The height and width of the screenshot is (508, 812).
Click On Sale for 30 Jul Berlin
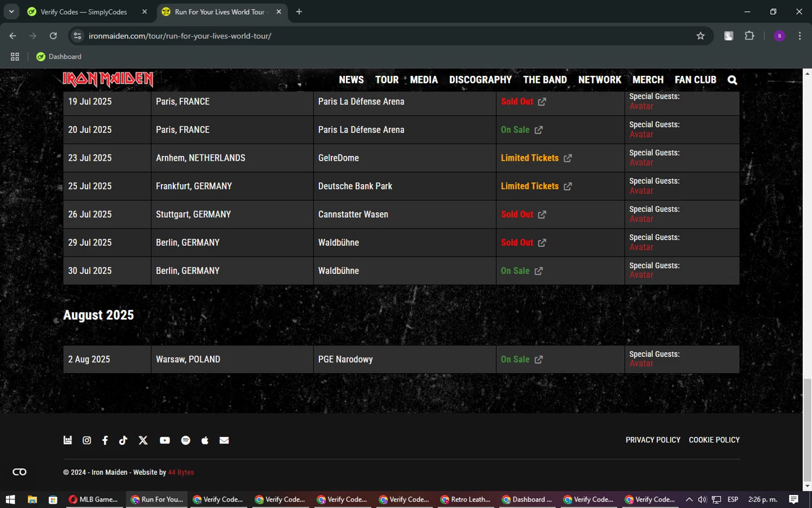click(x=515, y=271)
